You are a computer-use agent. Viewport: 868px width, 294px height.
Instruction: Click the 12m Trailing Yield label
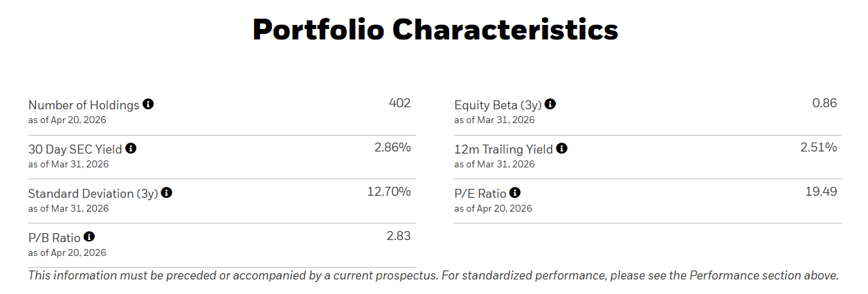pyautogui.click(x=503, y=149)
